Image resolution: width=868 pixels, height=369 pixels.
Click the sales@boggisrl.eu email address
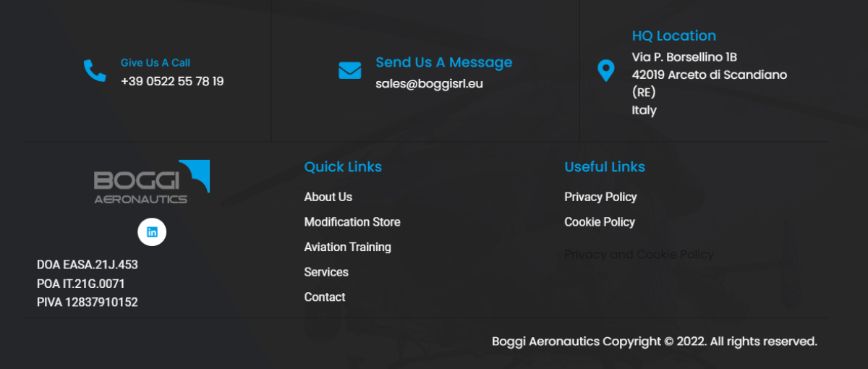(x=429, y=83)
